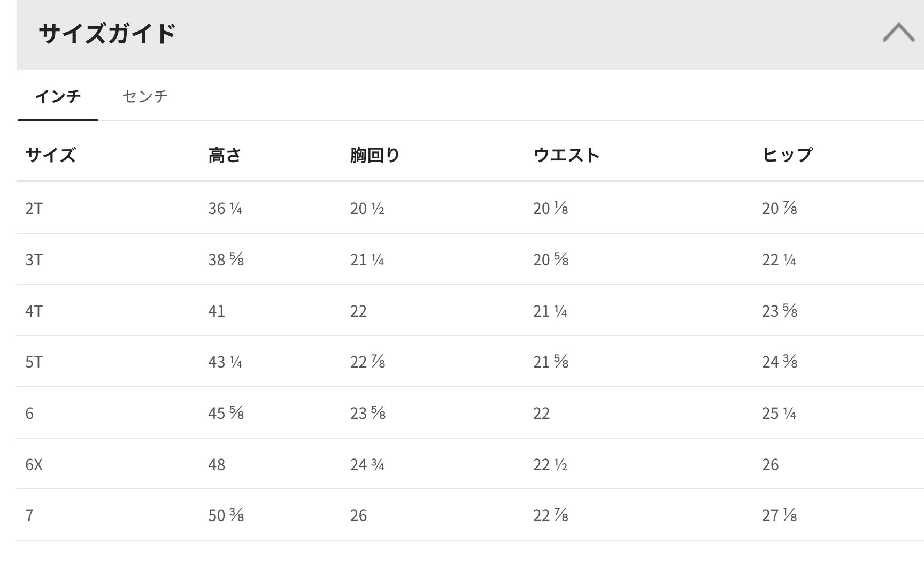Click the height value 48 for 6X
Image resolution: width=924 pixels, height=566 pixels.
217,464
